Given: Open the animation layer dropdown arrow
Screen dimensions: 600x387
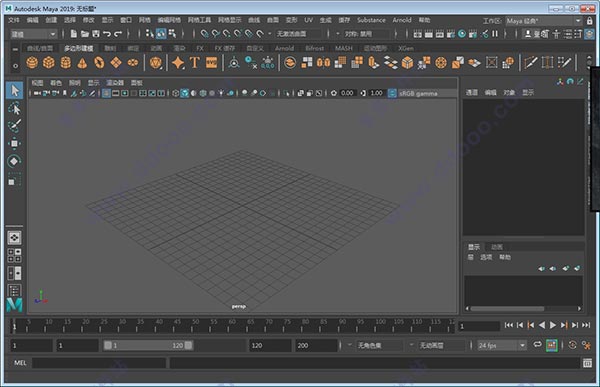Looking at the screenshot, I should [x=412, y=345].
